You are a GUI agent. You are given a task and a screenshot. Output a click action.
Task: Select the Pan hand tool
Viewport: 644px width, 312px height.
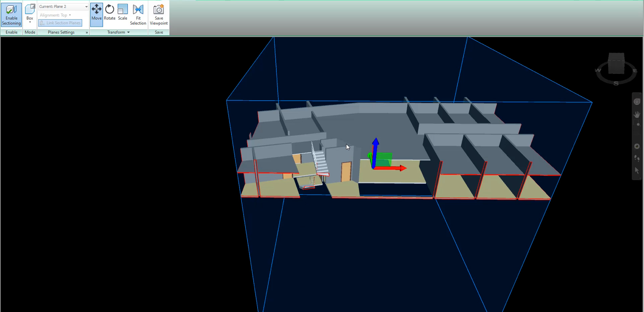tap(637, 114)
